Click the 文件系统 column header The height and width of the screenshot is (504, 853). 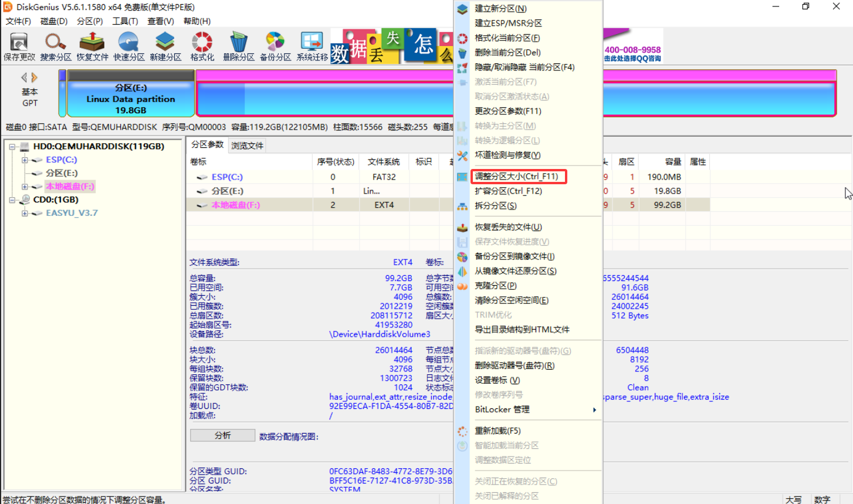click(x=384, y=162)
